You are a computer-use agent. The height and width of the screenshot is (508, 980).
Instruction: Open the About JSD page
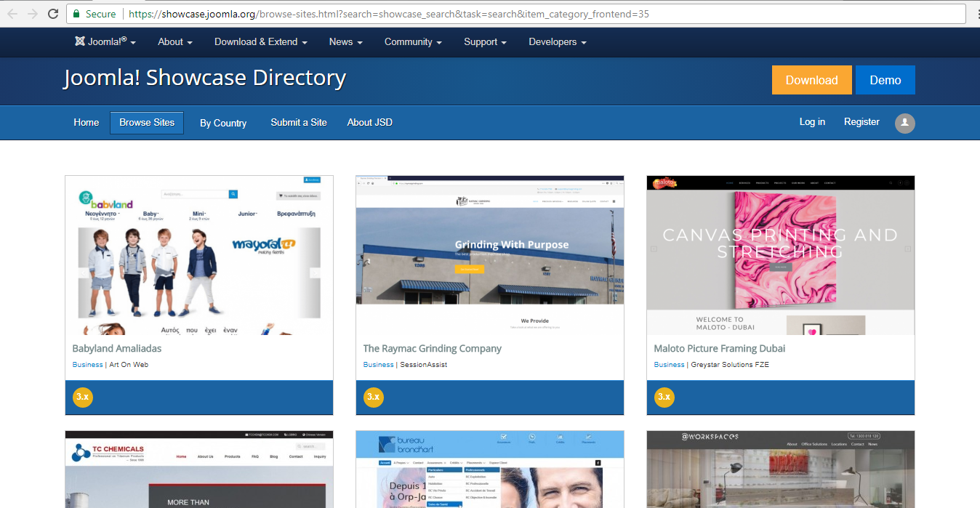tap(370, 122)
